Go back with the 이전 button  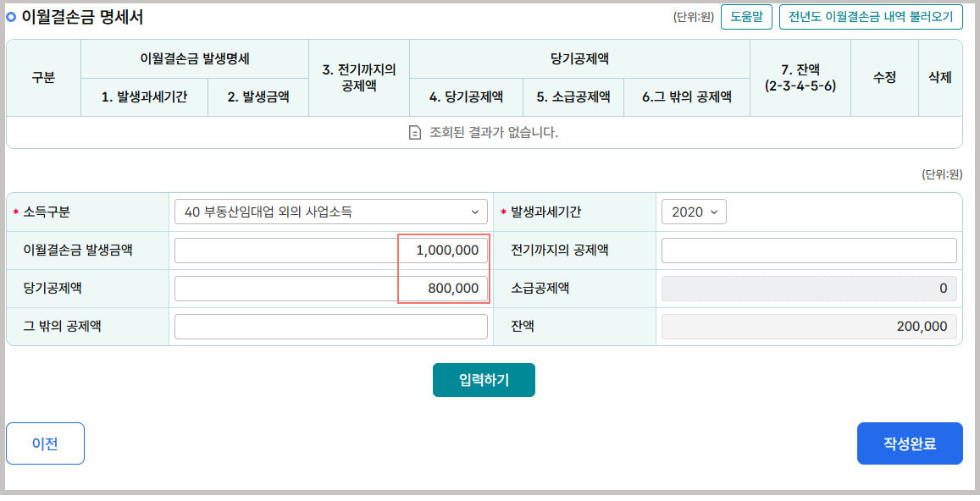pos(45,443)
